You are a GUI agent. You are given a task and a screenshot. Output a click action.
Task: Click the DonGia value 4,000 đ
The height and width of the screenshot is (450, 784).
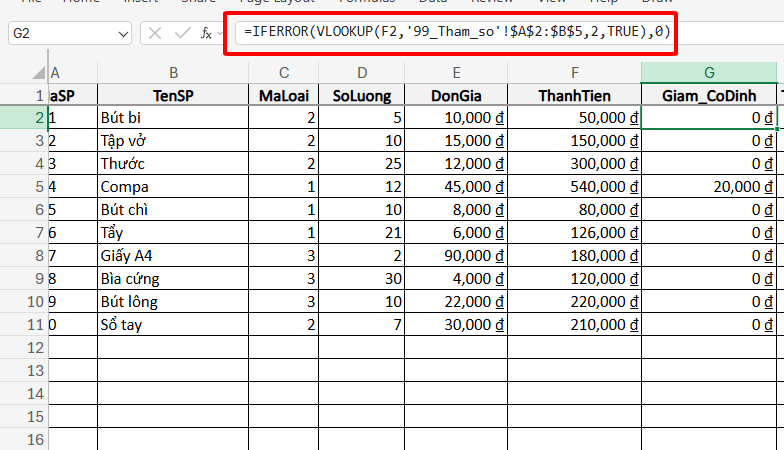click(x=456, y=278)
